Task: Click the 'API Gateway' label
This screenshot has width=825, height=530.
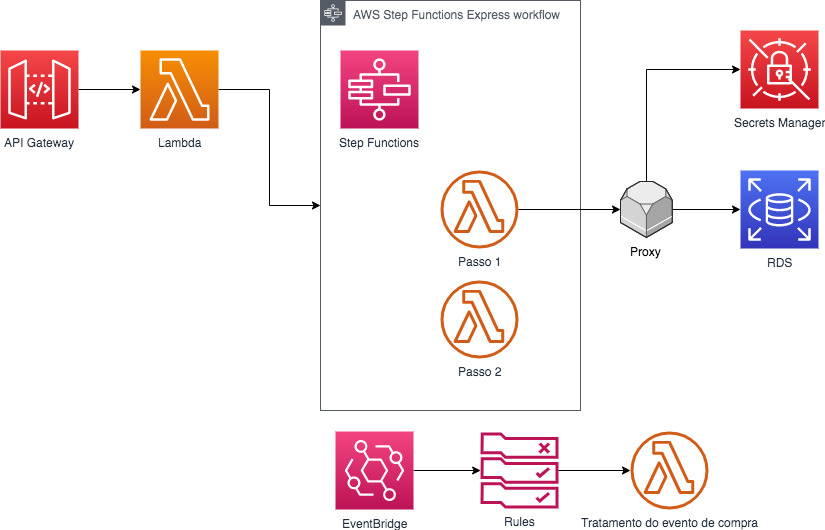Action: [x=39, y=143]
